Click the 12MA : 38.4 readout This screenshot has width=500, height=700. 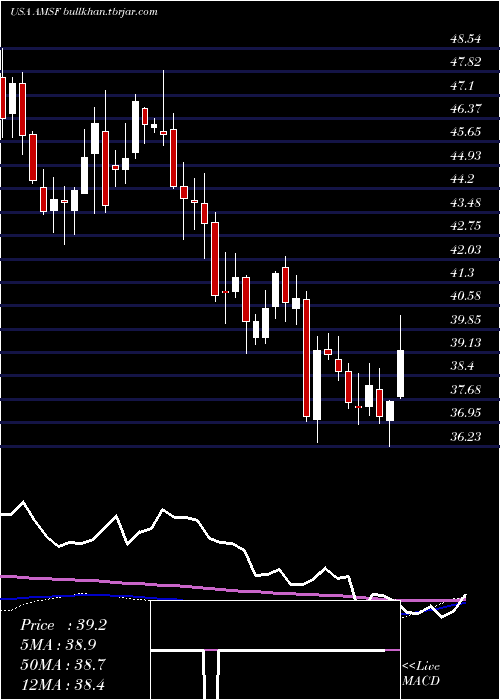[x=63, y=684]
